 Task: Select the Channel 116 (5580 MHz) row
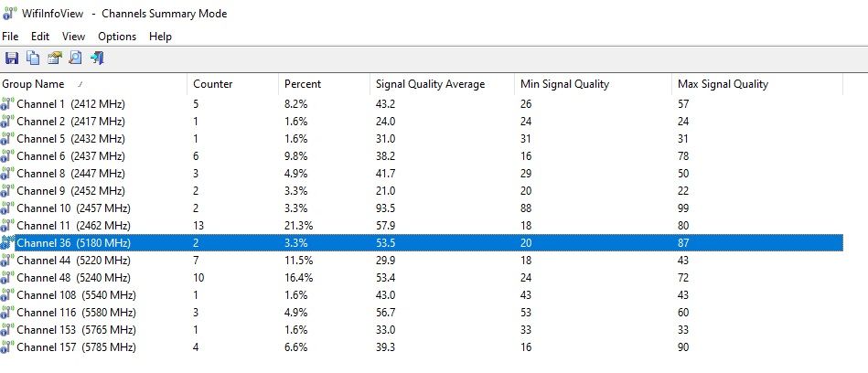75,313
